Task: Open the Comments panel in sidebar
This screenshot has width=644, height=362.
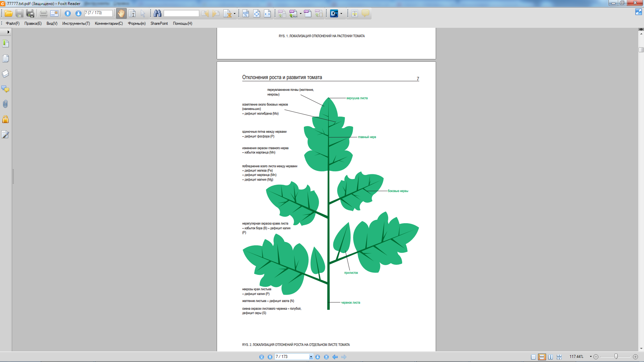Action: (5, 89)
